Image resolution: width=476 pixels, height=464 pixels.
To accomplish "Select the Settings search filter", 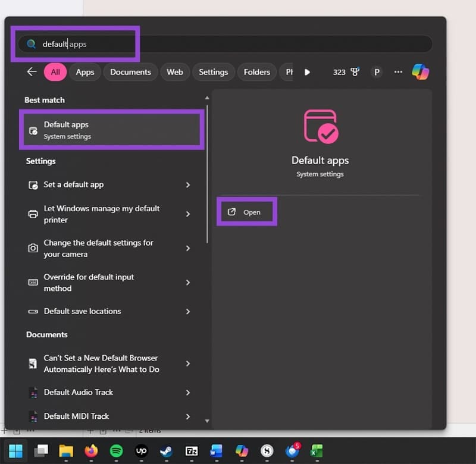I will (213, 71).
